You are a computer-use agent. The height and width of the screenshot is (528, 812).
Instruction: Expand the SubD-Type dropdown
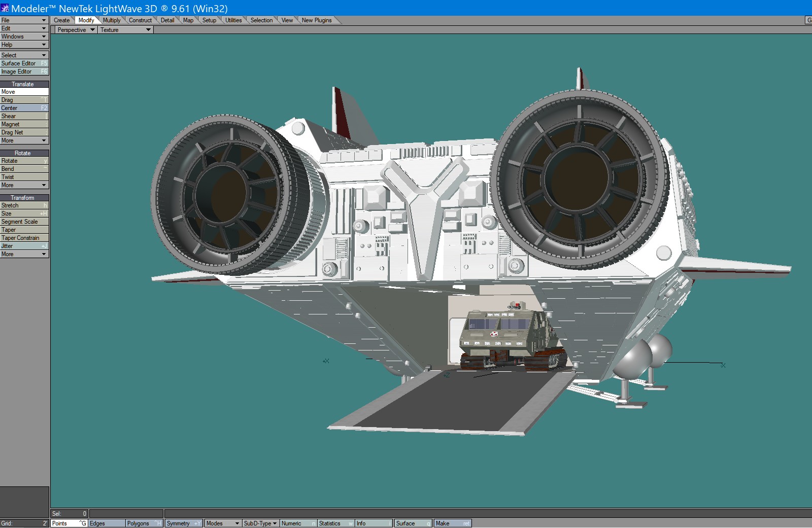coord(260,523)
